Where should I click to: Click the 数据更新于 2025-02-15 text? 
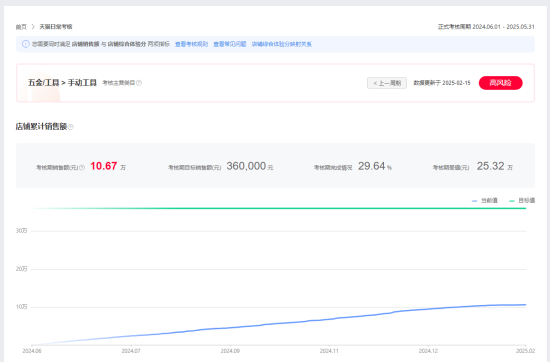point(442,83)
